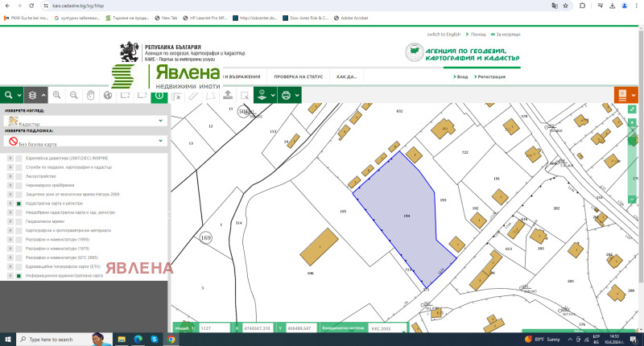Enable the Лесоустройство layer checkbox
644x346 pixels.
[18, 176]
